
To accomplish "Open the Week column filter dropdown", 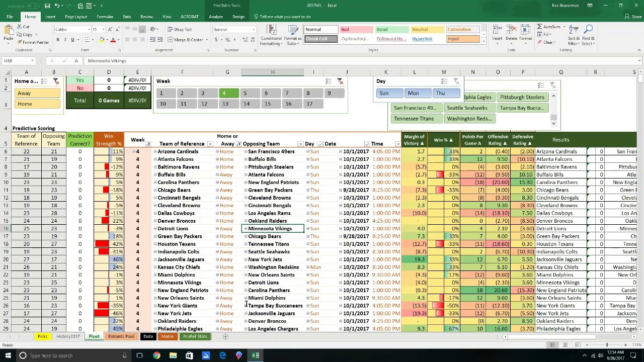I will coord(148,144).
